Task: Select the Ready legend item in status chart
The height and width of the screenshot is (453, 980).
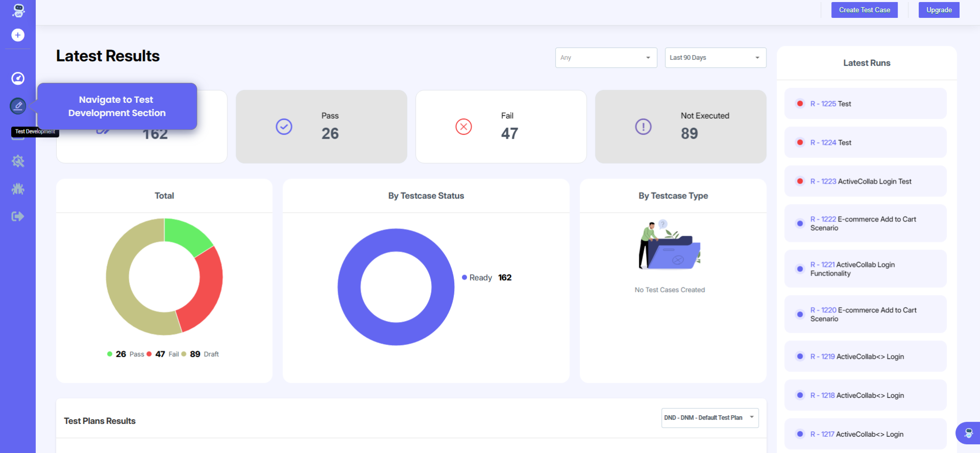Action: point(480,278)
